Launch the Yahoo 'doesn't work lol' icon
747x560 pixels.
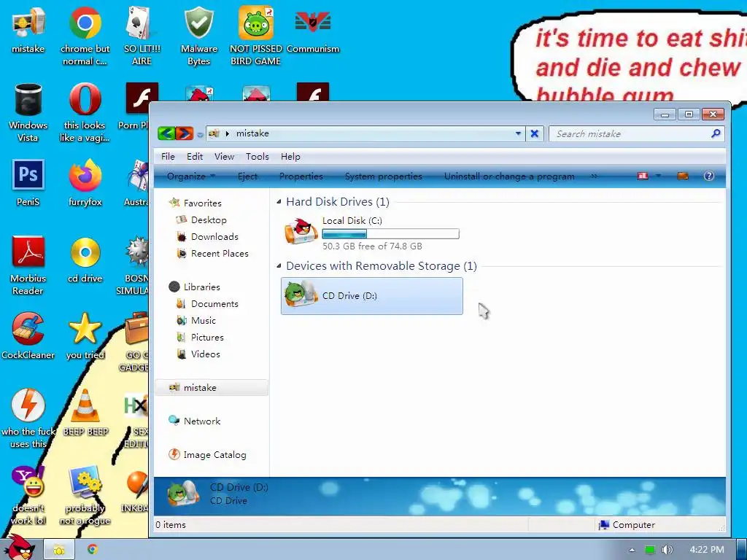[28, 495]
